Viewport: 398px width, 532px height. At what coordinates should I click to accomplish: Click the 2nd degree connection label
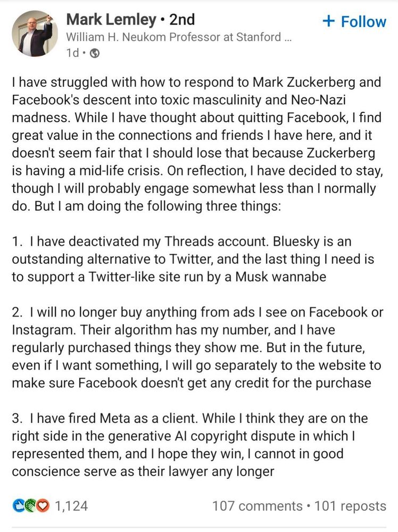coord(182,19)
